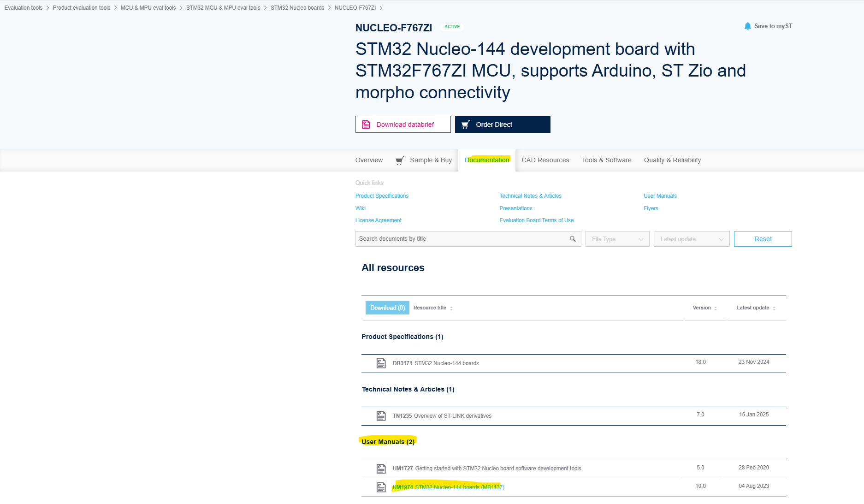
Task: Click the document icon beside UM1727
Action: point(381,468)
